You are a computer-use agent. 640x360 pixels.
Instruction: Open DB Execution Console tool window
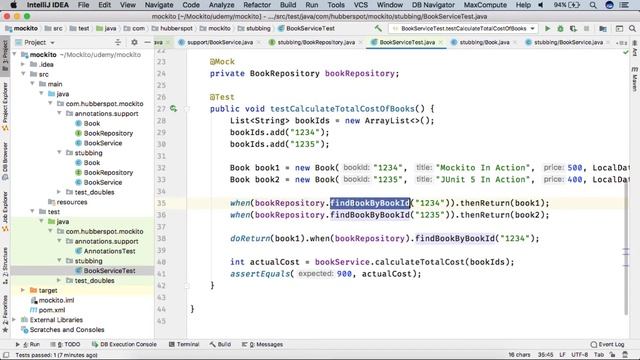click(x=124, y=344)
